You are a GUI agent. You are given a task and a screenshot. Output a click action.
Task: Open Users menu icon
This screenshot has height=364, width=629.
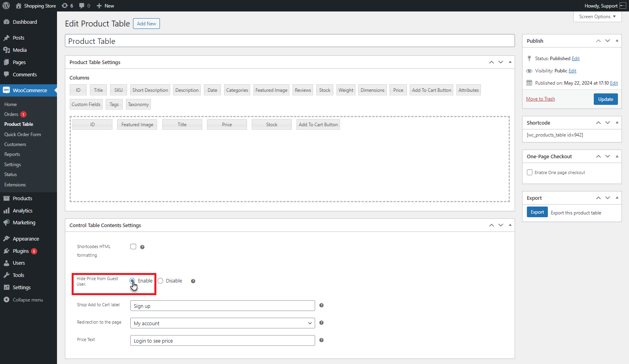6,263
